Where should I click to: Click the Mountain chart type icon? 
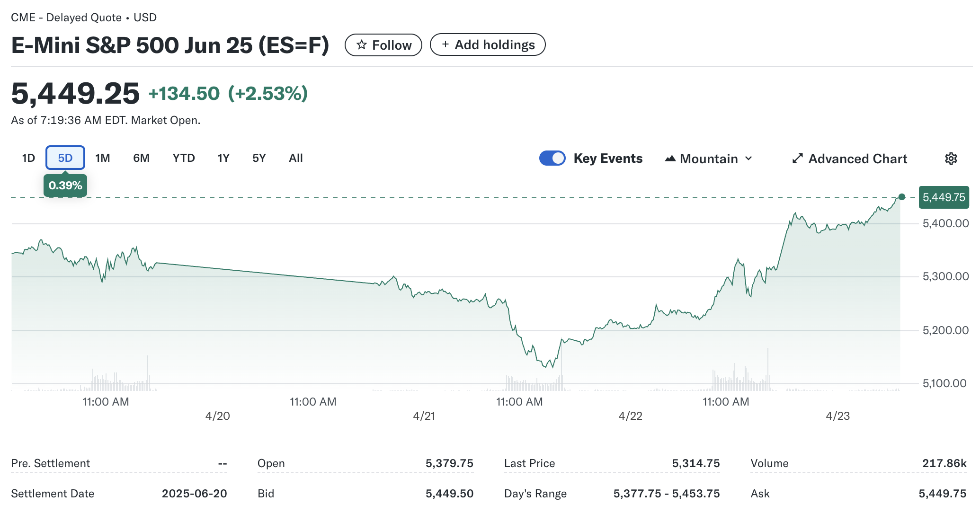click(x=670, y=159)
